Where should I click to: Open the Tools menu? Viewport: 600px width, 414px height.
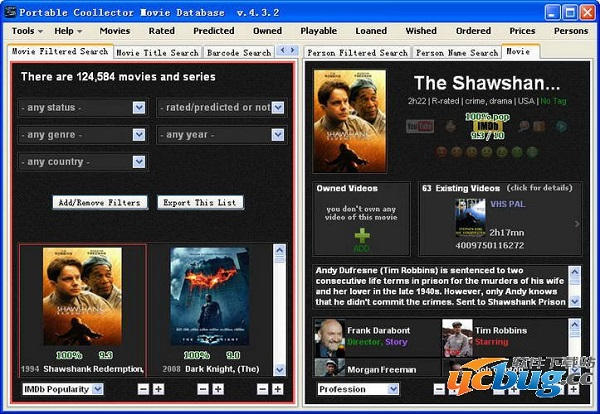(26, 31)
